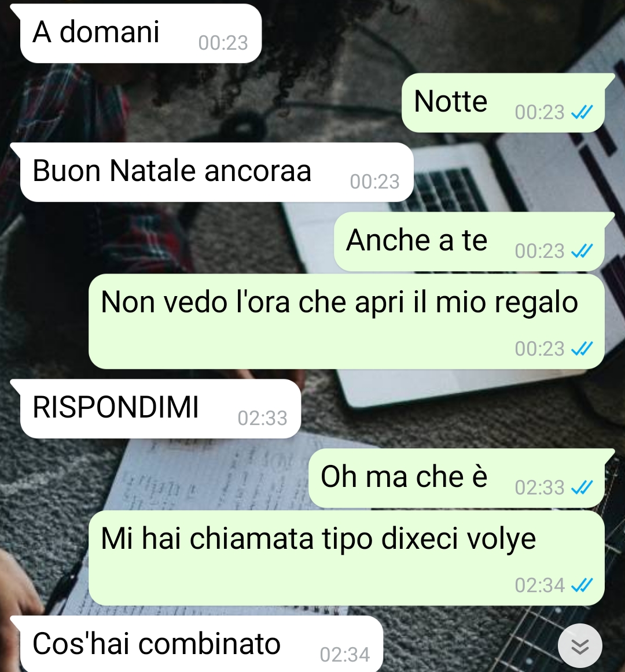625x672 pixels.
Task: Select 'Mi hai chiamata tipo dixeci volye' message
Action: click(x=347, y=558)
